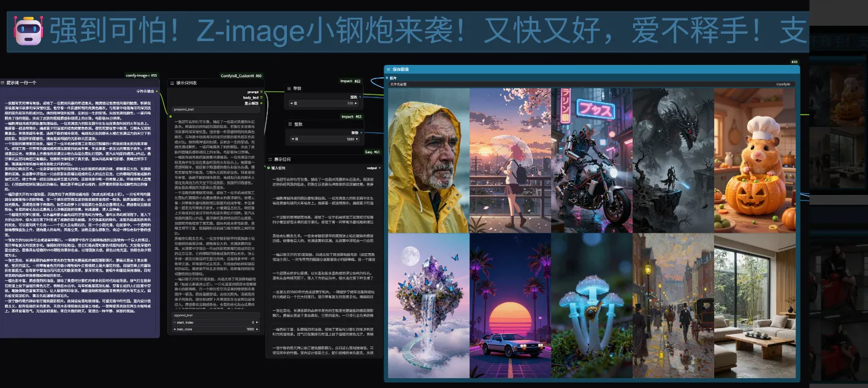Click the menu icon on the 保存图像 node header
The image size is (868, 388).
[389, 68]
